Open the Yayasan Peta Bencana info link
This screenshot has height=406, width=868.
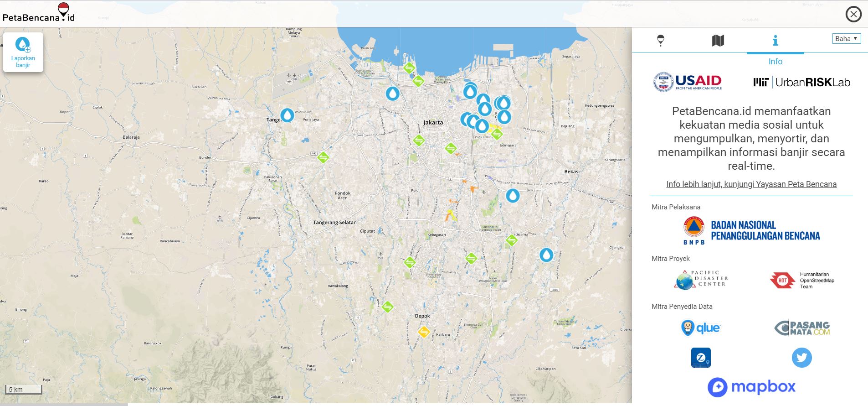click(x=751, y=184)
